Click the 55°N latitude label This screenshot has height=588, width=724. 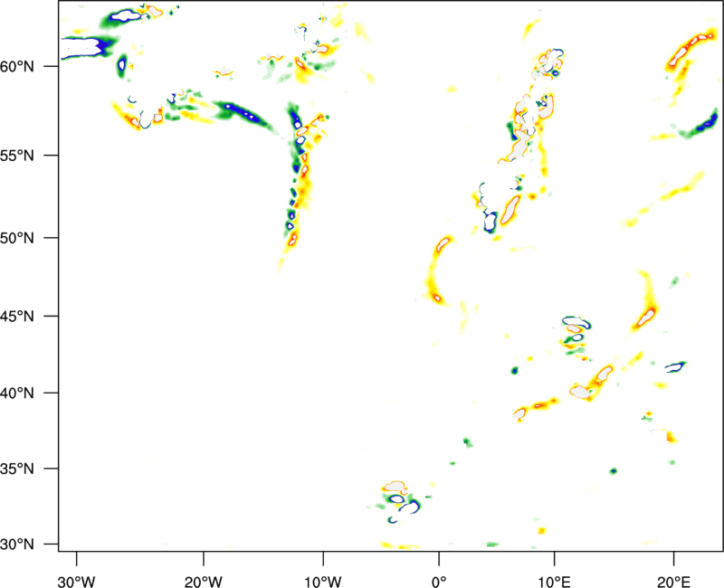[17, 156]
